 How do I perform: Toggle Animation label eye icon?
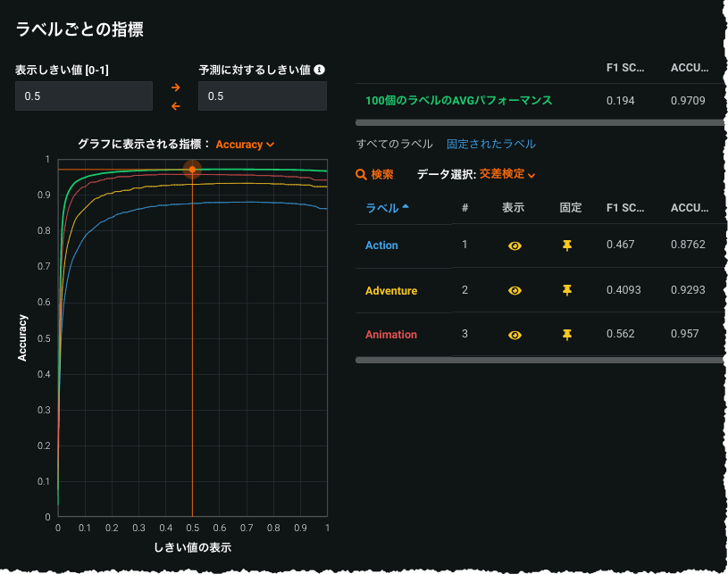[x=514, y=335]
